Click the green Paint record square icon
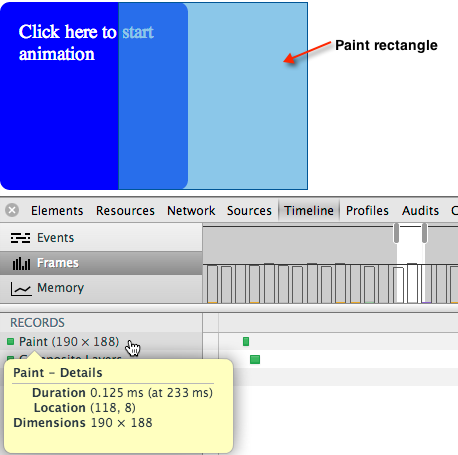458x455 pixels. 11,341
